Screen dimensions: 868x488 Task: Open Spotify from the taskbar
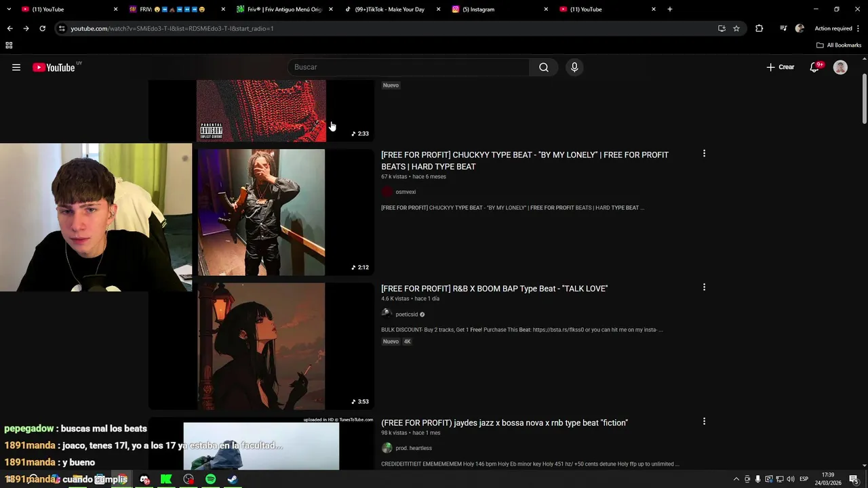tap(210, 479)
